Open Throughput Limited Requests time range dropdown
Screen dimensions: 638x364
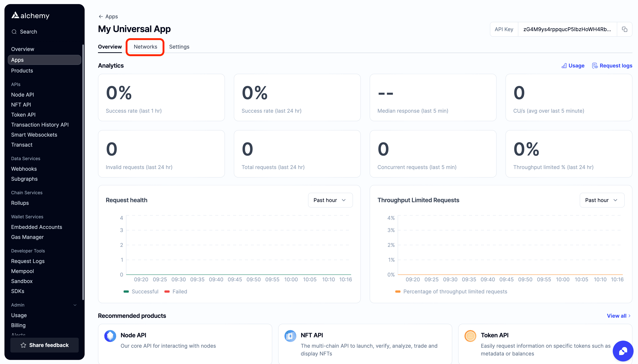(x=602, y=200)
